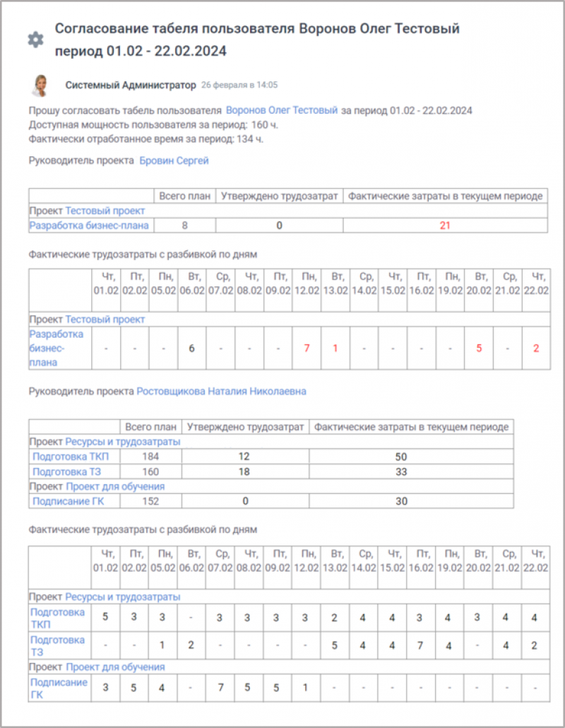Open Ресурсы и трудозатраты link in summary table
The image size is (565, 728).
point(123,442)
